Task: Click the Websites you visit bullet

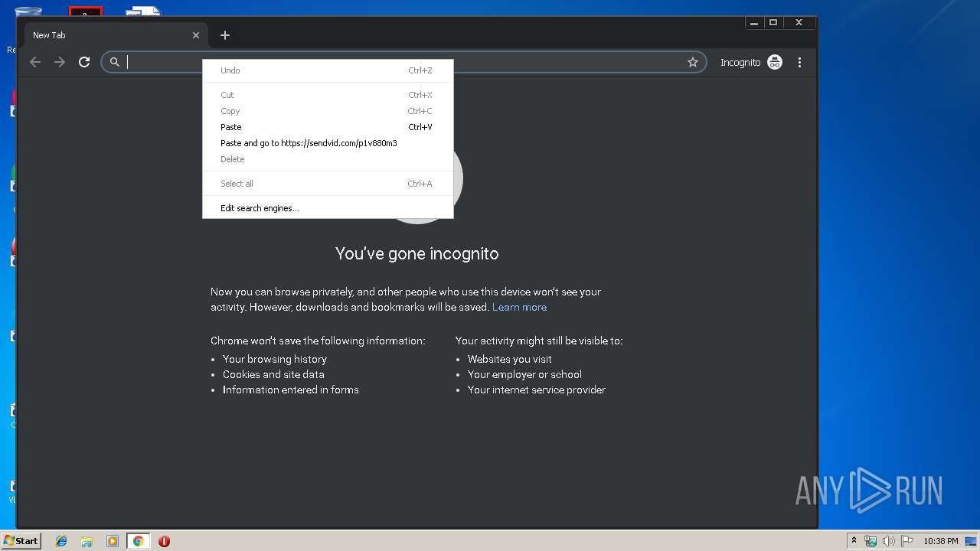Action: click(510, 359)
